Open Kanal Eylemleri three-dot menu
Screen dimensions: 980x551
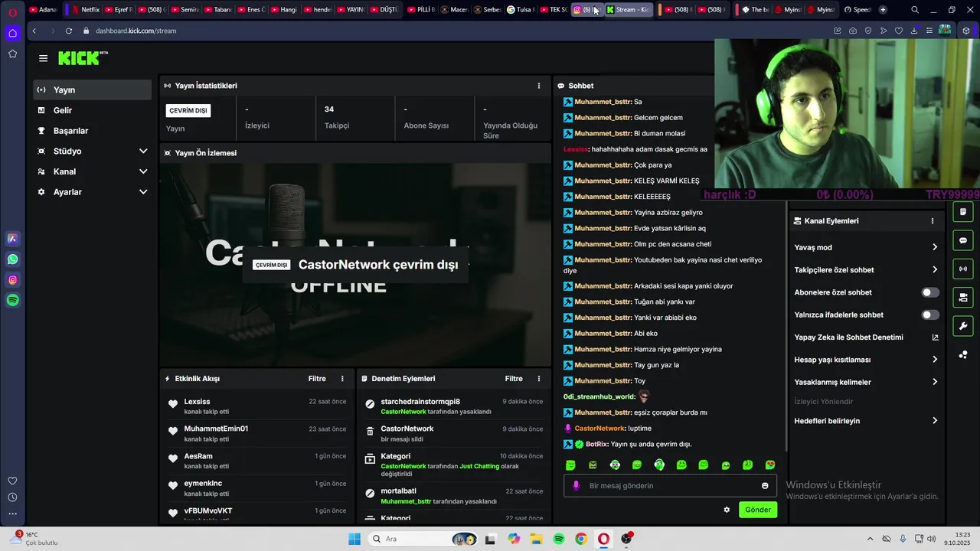pyautogui.click(x=932, y=221)
